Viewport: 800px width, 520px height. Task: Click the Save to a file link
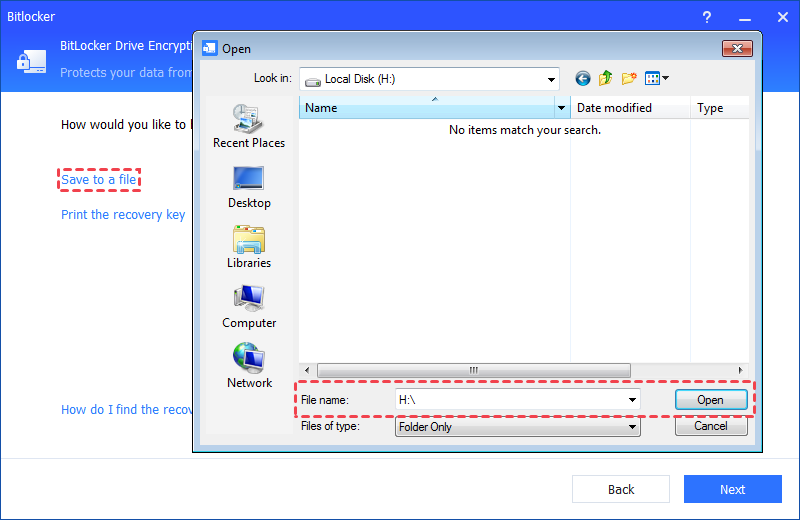click(99, 180)
